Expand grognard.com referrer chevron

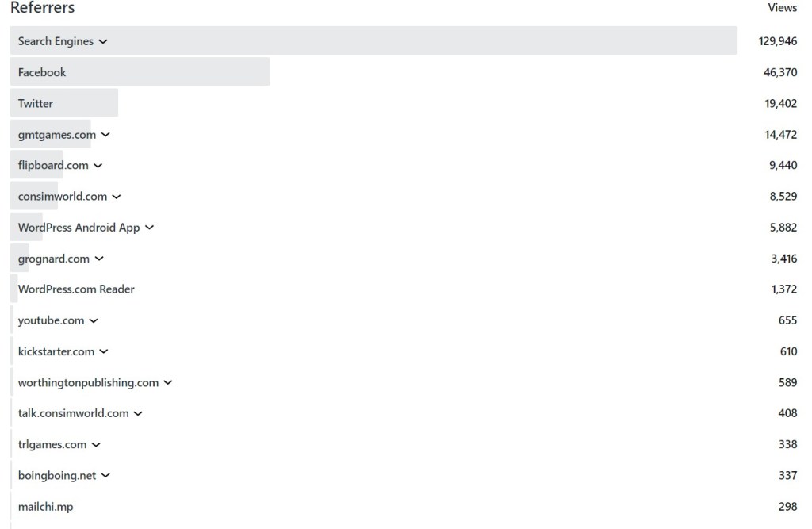(x=99, y=259)
